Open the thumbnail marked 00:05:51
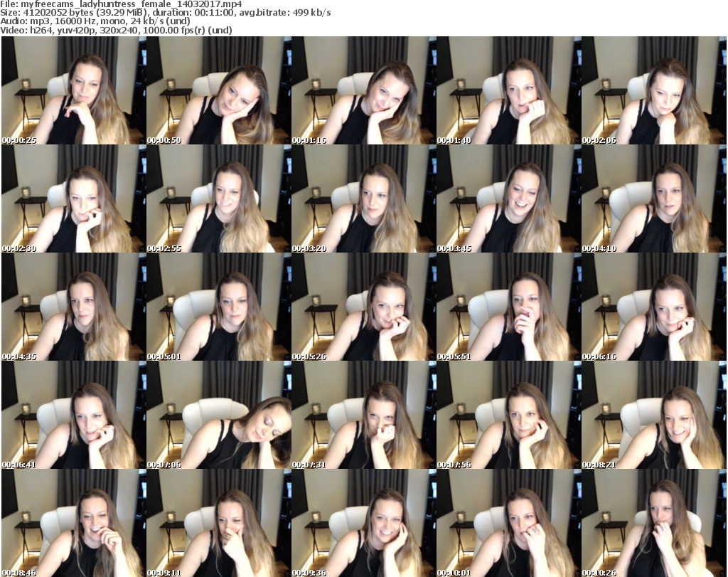Image resolution: width=728 pixels, height=577 pixels. 509,307
